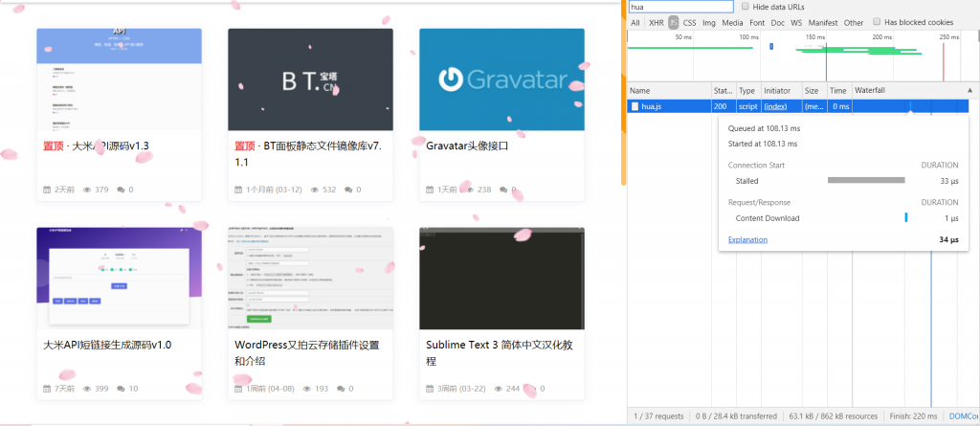
Task: Click comment icon on Gravatar头像接口 card
Action: click(x=513, y=190)
